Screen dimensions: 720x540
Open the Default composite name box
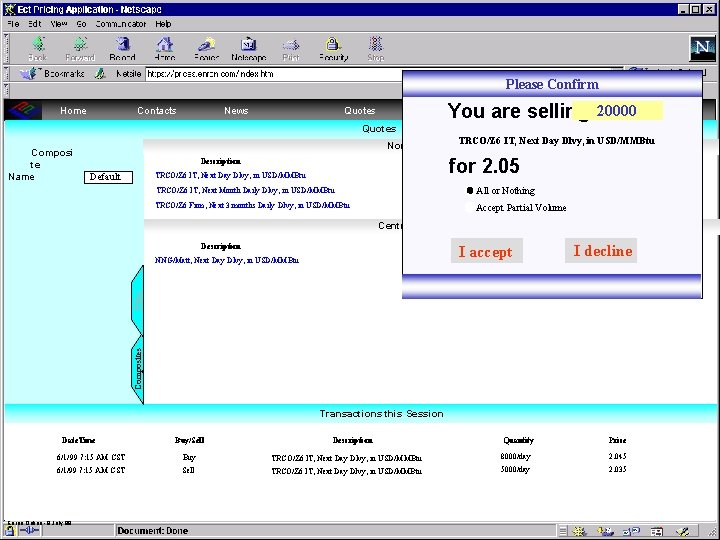pyautogui.click(x=108, y=177)
